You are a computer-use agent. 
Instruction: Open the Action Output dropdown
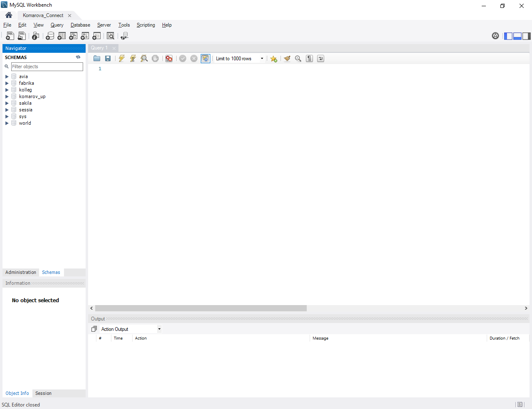click(131, 329)
